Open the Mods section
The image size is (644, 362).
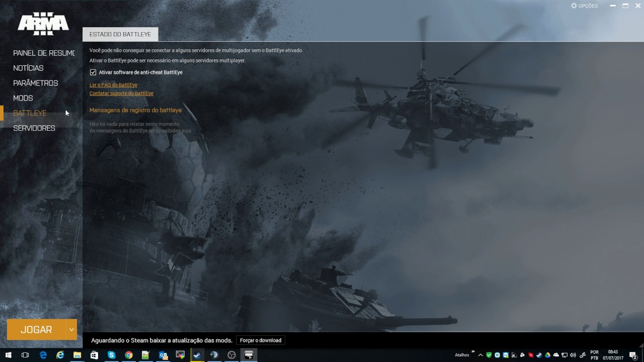point(23,98)
